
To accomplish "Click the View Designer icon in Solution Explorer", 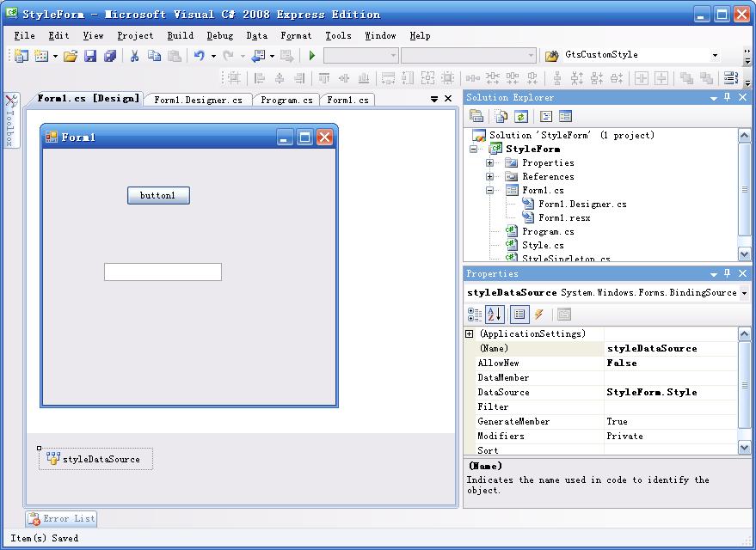I will pyautogui.click(x=565, y=116).
